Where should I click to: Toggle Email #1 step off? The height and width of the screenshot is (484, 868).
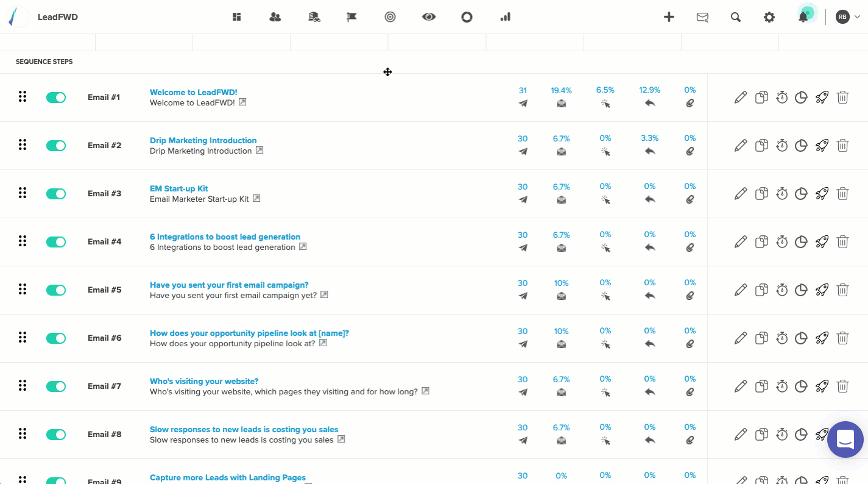pyautogui.click(x=56, y=98)
